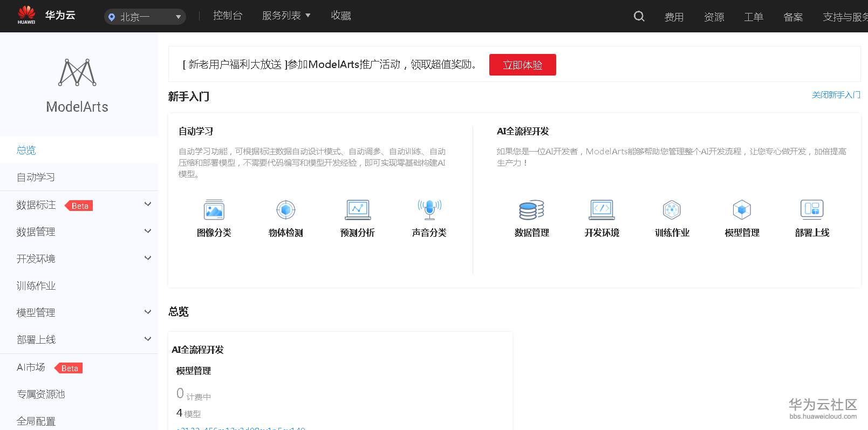Expand the 数据标注 sidebar section
The height and width of the screenshot is (430, 868).
[148, 204]
